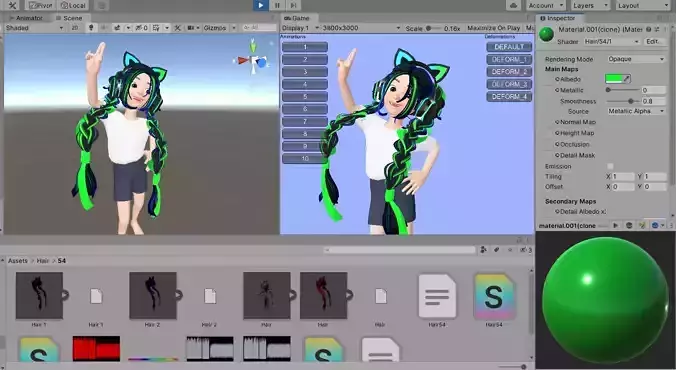Pick Albedo color with the eyedropper
Image resolution: width=676 pixels, height=370 pixels.
[627, 79]
